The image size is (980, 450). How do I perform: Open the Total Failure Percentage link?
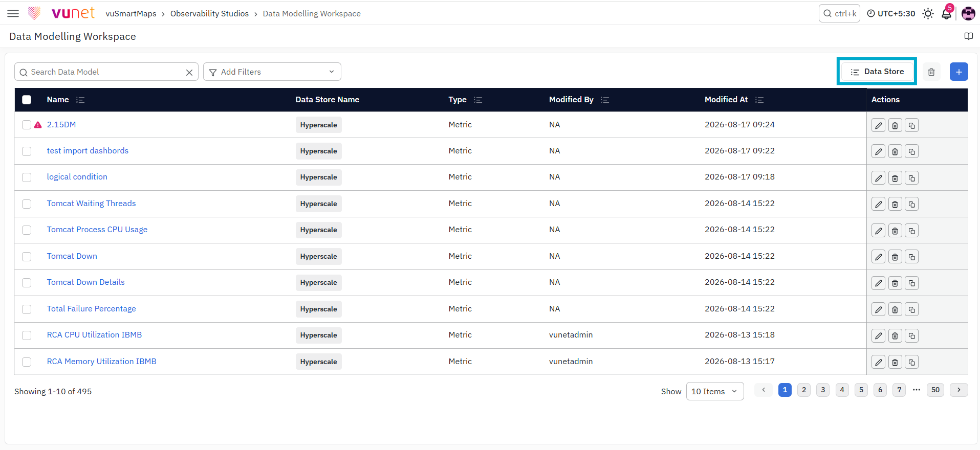pos(92,309)
